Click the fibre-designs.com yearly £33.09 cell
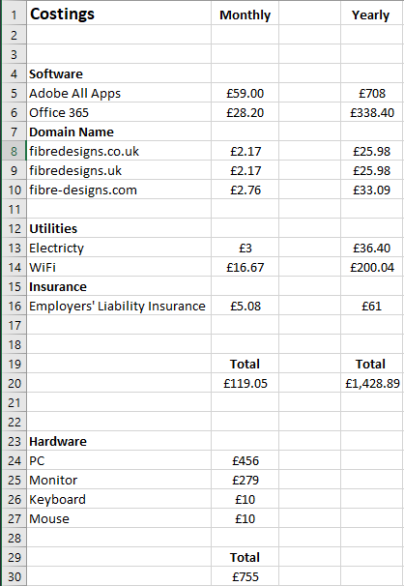Image resolution: width=404 pixels, height=586 pixels. pyautogui.click(x=371, y=190)
